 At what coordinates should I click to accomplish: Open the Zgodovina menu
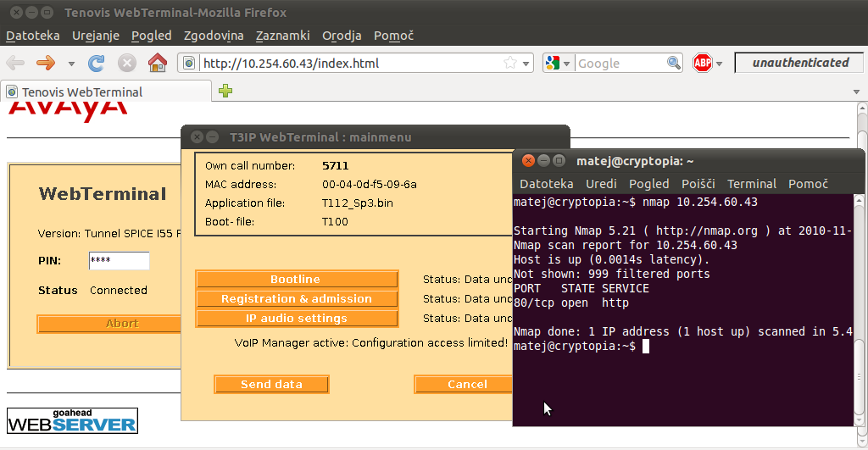(x=214, y=36)
